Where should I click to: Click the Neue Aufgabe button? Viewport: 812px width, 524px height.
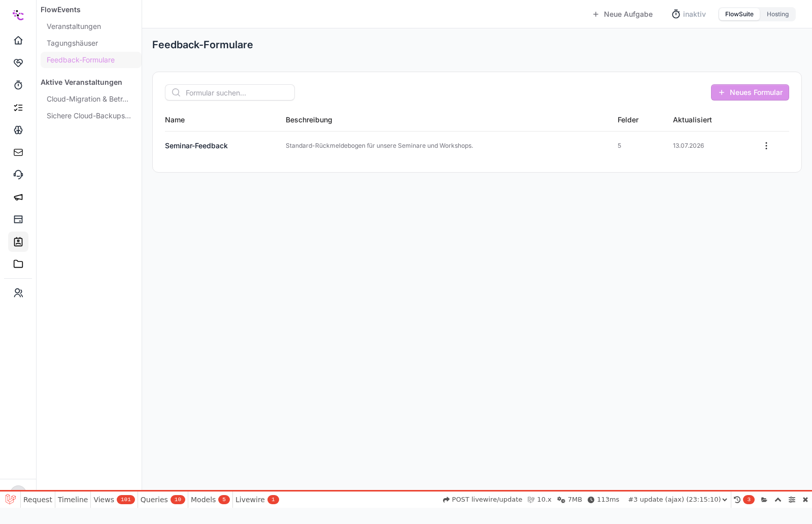(x=623, y=14)
